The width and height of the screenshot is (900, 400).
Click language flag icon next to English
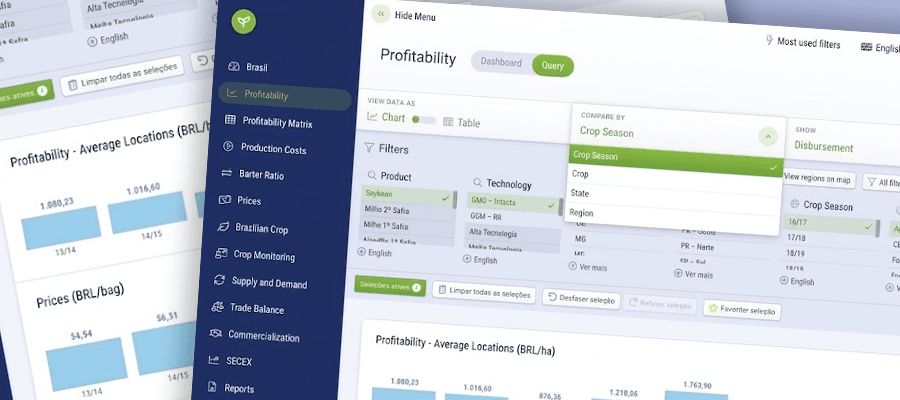coord(866,47)
